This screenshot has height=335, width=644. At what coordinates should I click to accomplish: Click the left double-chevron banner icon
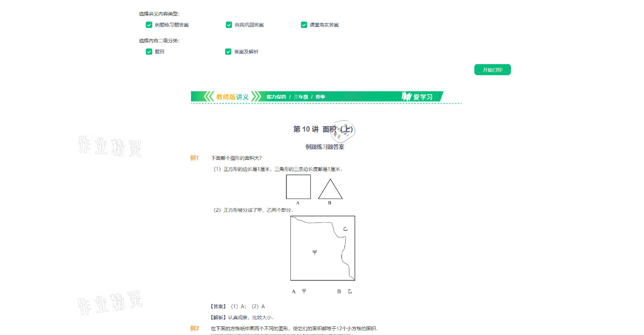click(x=209, y=97)
